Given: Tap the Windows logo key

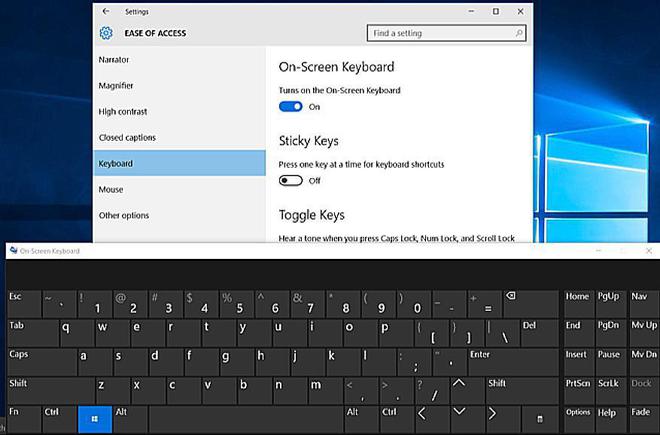Looking at the screenshot, I should [95, 419].
